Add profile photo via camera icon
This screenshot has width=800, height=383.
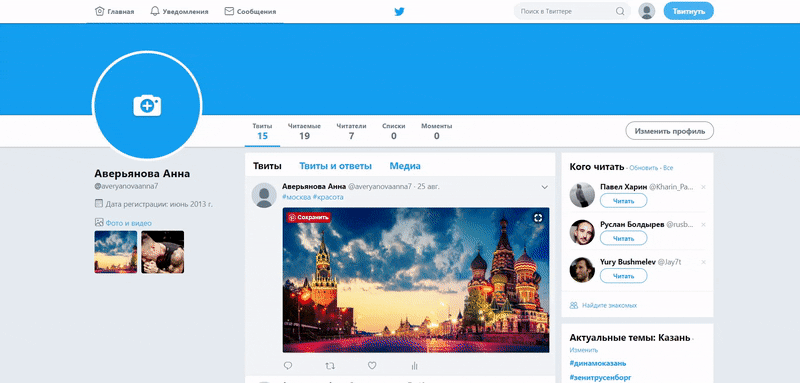tap(147, 106)
